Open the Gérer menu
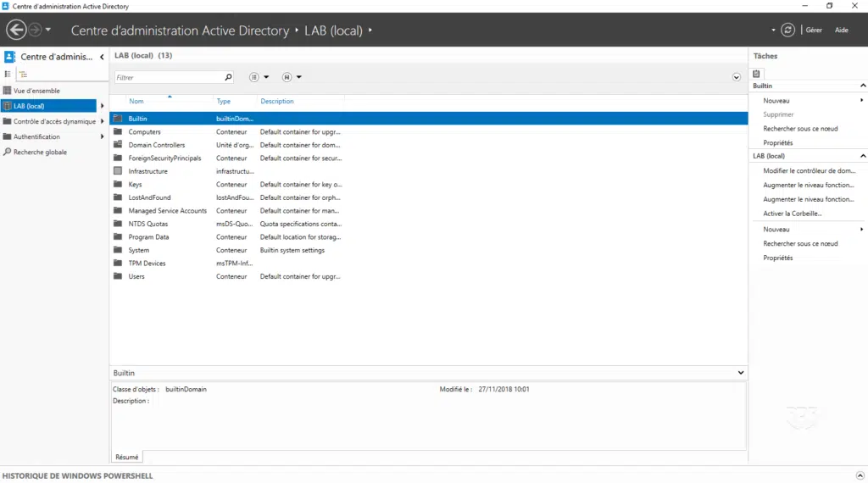Viewport: 868px width, 483px height. [814, 30]
